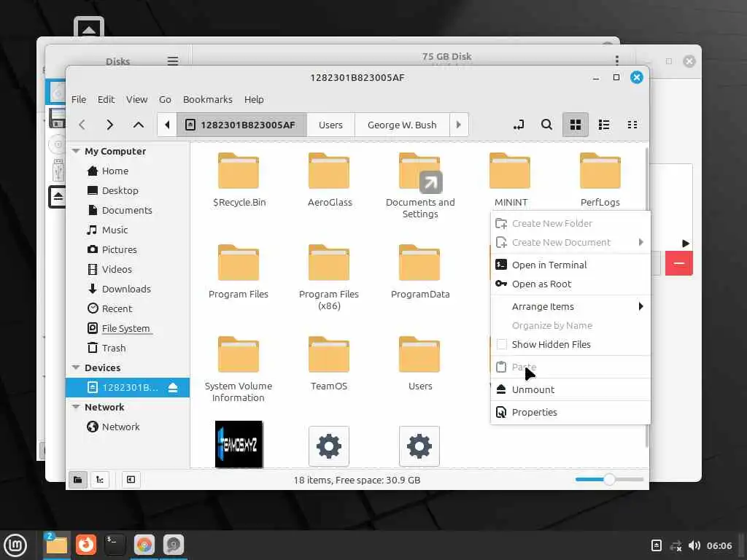747x560 pixels.
Task: Open Trash in sidebar
Action: pos(114,348)
